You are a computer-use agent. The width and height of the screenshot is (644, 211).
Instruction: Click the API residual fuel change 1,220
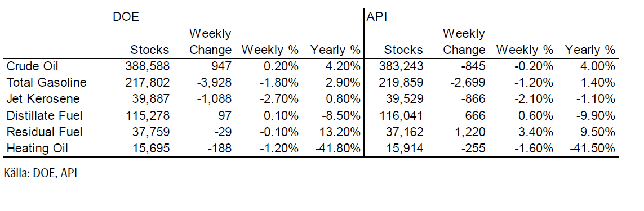pyautogui.click(x=471, y=132)
